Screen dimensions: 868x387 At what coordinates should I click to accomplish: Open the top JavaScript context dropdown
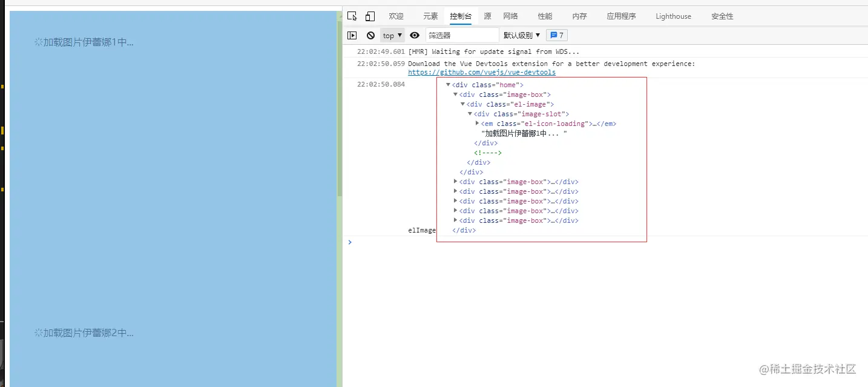(392, 35)
